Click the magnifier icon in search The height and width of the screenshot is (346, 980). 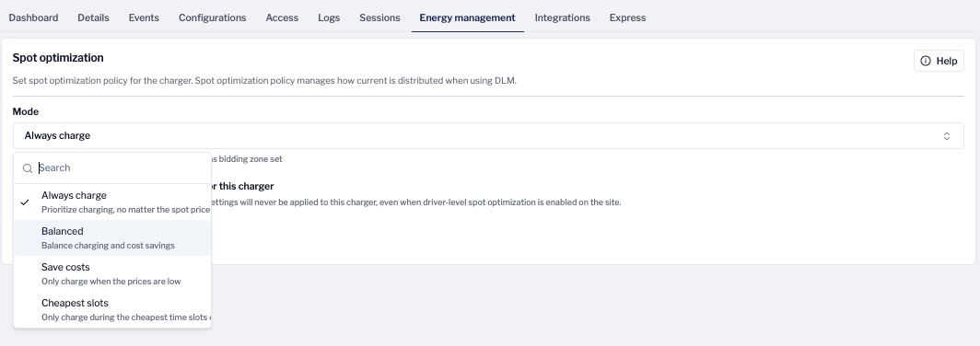point(28,168)
